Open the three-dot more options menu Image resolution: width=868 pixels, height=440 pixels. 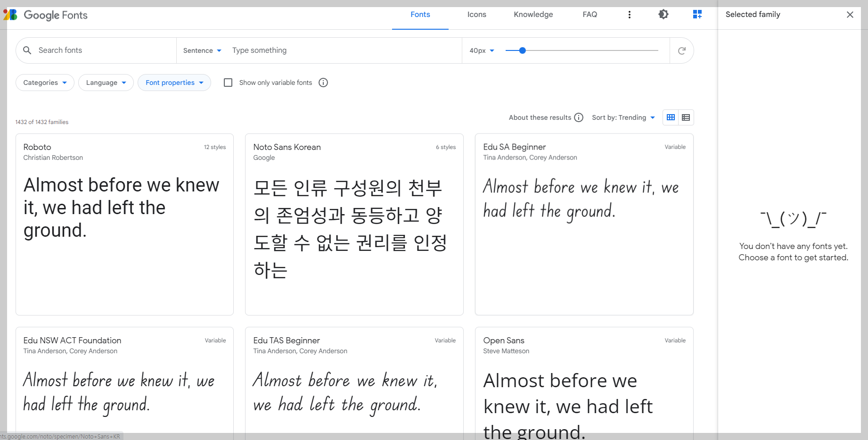point(630,15)
